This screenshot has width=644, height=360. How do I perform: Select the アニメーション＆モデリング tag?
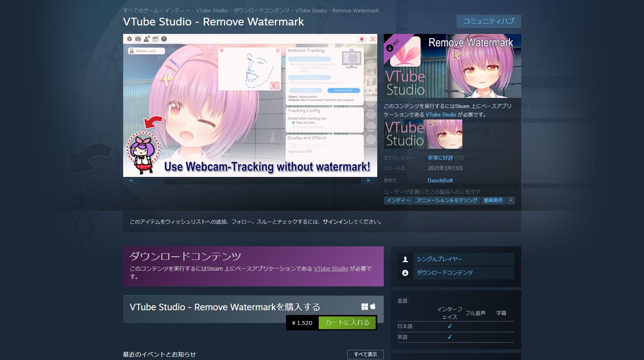(x=447, y=200)
